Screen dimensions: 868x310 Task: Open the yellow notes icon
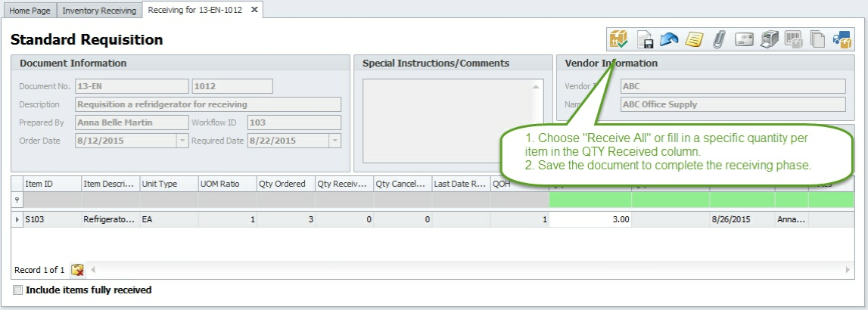click(x=693, y=39)
